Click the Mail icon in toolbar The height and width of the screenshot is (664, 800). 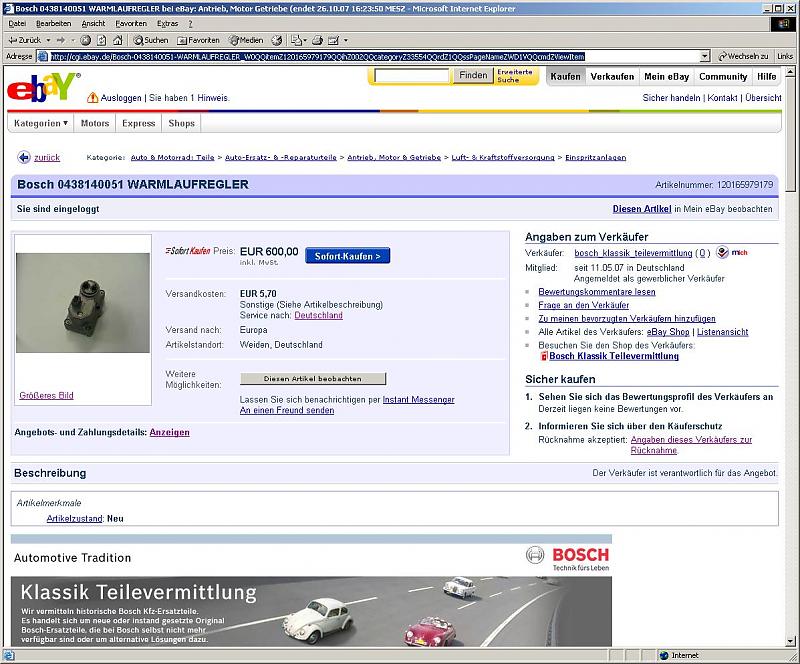(x=297, y=40)
